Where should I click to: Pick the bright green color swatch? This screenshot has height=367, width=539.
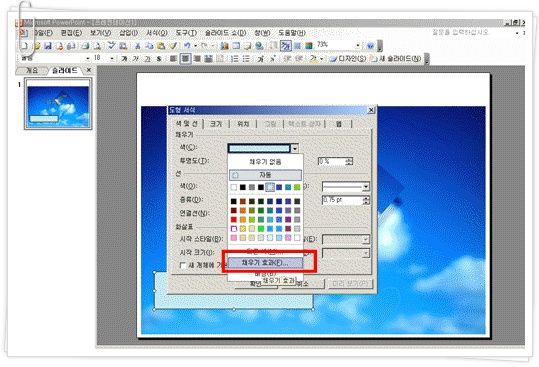click(261, 229)
